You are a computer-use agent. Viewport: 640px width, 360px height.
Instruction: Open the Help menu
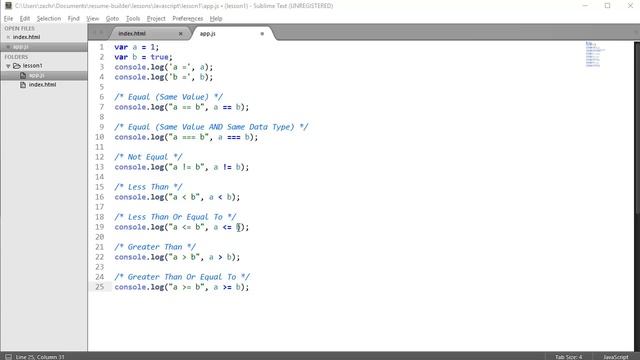[216, 19]
